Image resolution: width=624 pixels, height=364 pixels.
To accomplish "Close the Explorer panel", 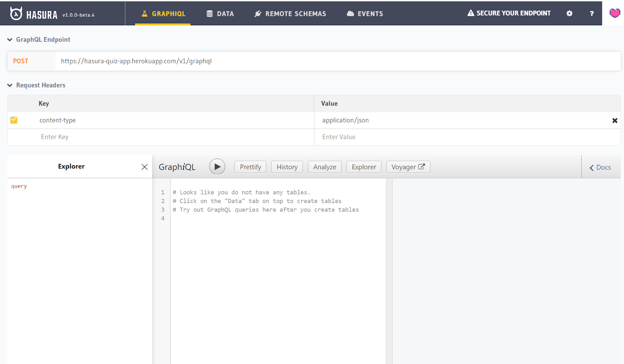I will (x=144, y=167).
